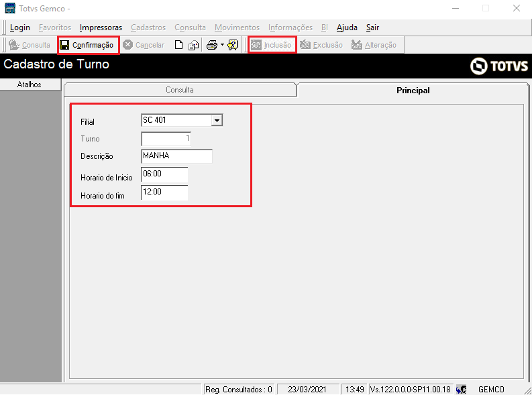Viewport: 532px width, 395px height.
Task: Click the Horario de Inicio label
Action: (x=106, y=178)
